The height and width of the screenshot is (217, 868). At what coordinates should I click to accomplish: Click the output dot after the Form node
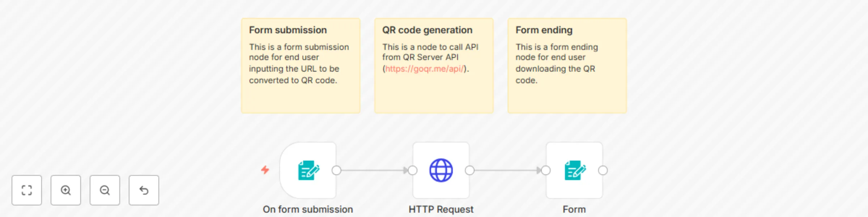tap(603, 170)
